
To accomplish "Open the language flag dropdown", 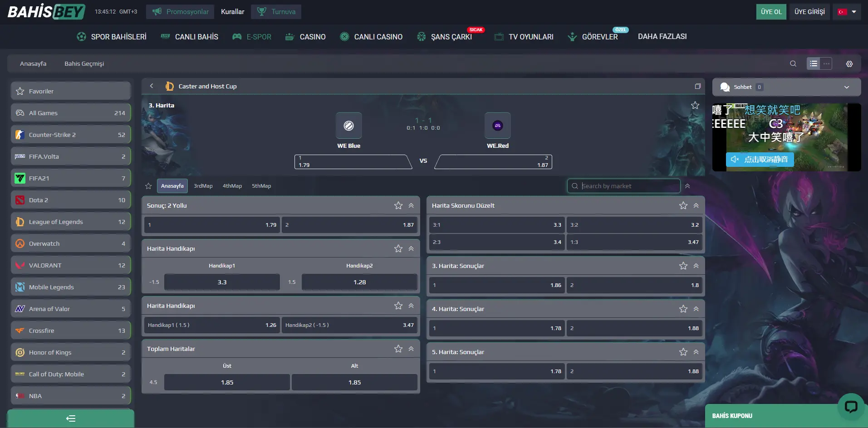I will tap(847, 12).
